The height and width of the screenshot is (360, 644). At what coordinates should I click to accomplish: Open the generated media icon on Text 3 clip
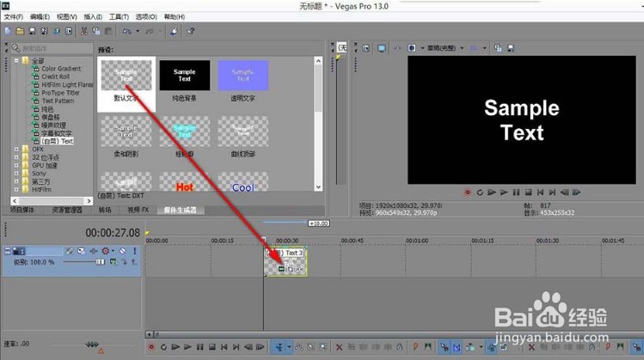point(281,269)
